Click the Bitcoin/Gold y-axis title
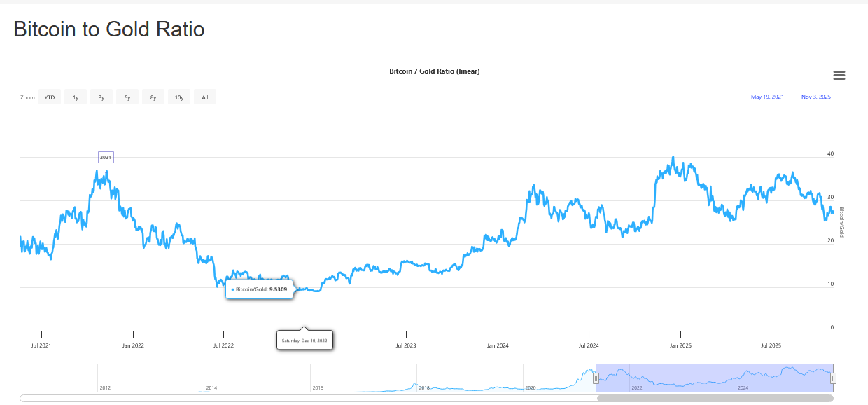 pyautogui.click(x=841, y=221)
